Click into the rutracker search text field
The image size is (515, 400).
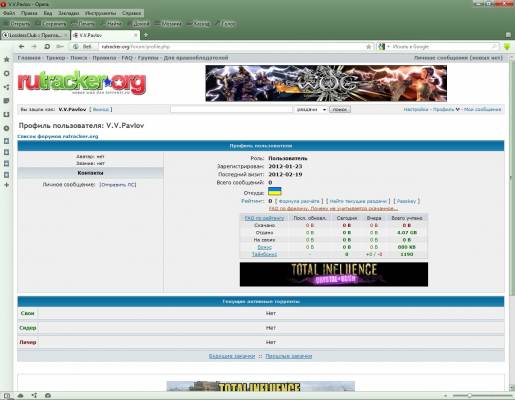click(231, 109)
